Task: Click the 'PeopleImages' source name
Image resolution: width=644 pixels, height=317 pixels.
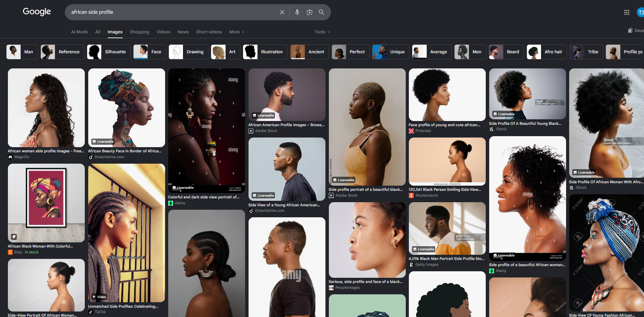Action: pos(348,288)
